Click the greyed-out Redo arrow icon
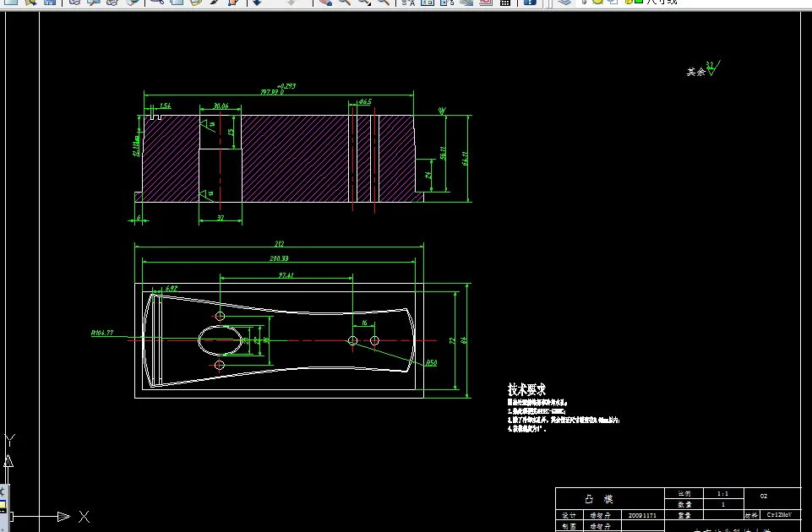The width and height of the screenshot is (812, 532). (292, 2)
